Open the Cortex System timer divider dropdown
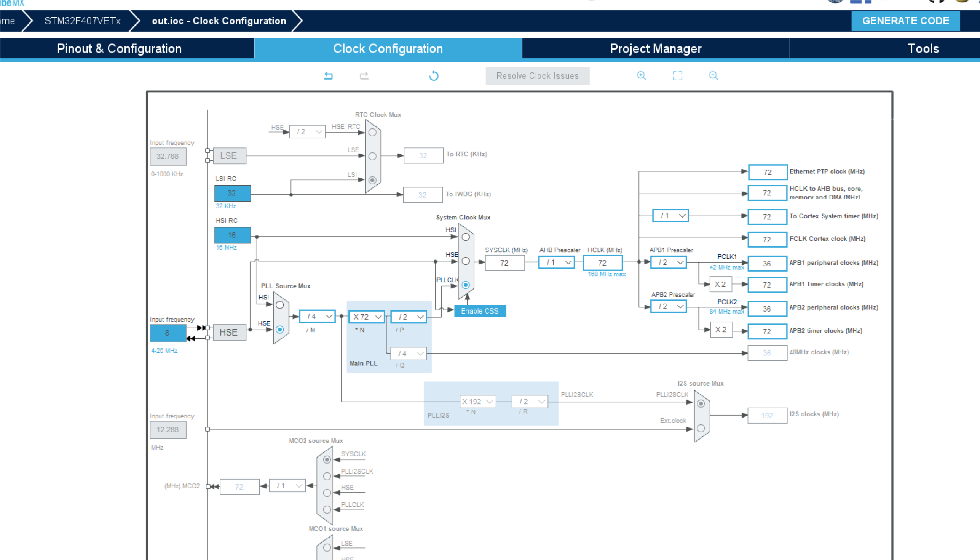Viewport: 980px width, 560px height. click(670, 216)
